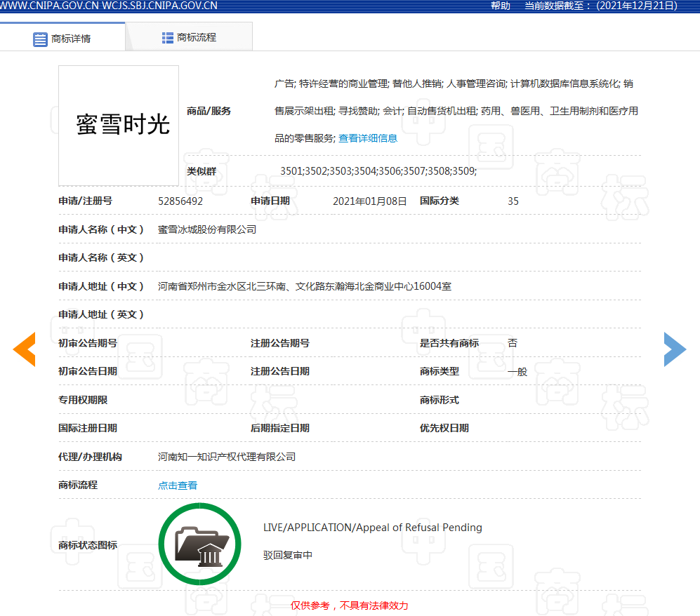Viewport: 700px width, 616px height.
Task: Click the 专用权期限 label
Action: tap(83, 400)
